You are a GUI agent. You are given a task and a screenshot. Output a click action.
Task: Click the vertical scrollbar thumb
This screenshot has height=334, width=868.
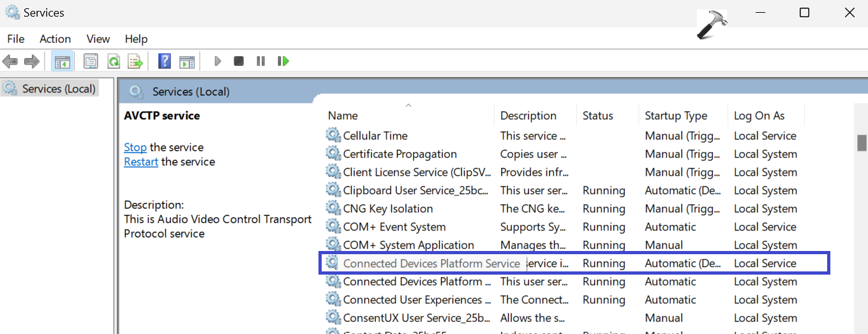(862, 142)
